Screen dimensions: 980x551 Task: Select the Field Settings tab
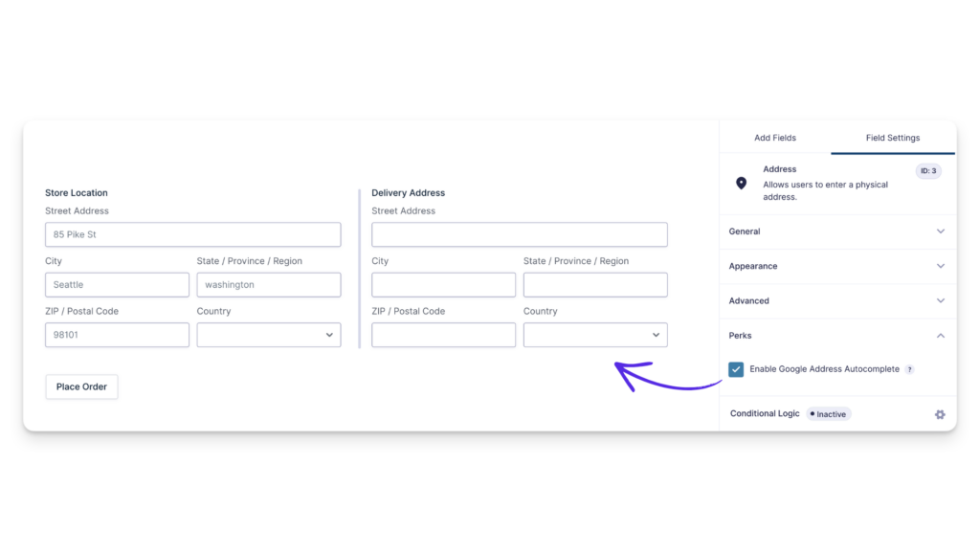pyautogui.click(x=893, y=138)
